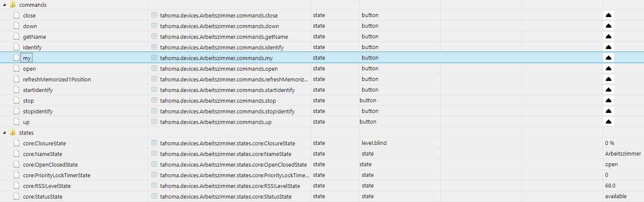This screenshot has height=202, width=644.
Task: Click the 0 % ClosureState value
Action: (609, 143)
